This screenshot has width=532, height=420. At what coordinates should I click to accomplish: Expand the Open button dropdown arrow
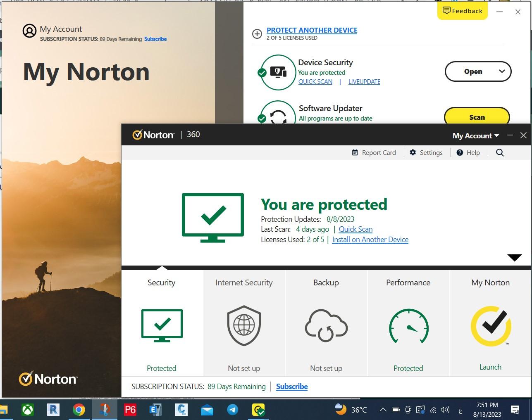(502, 71)
